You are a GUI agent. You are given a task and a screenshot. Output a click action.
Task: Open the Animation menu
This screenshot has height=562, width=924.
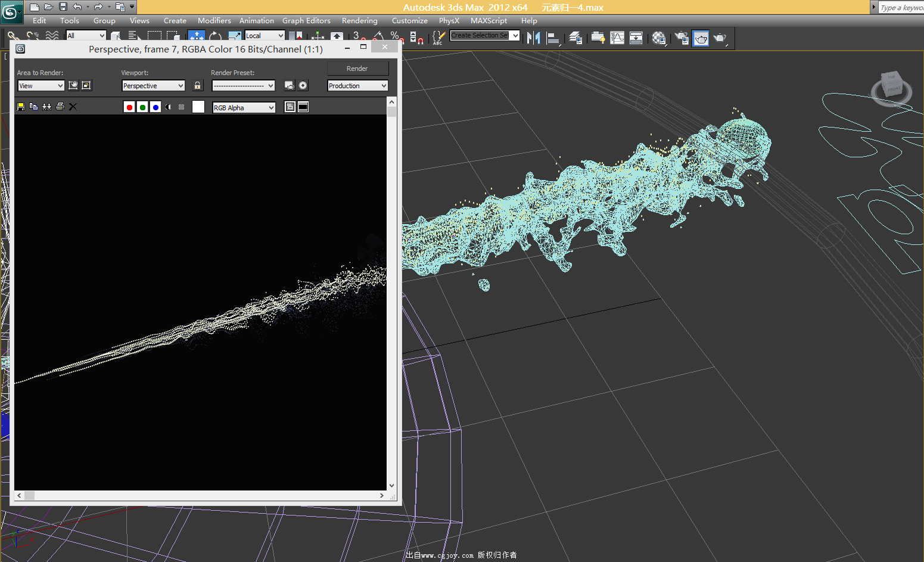click(257, 21)
